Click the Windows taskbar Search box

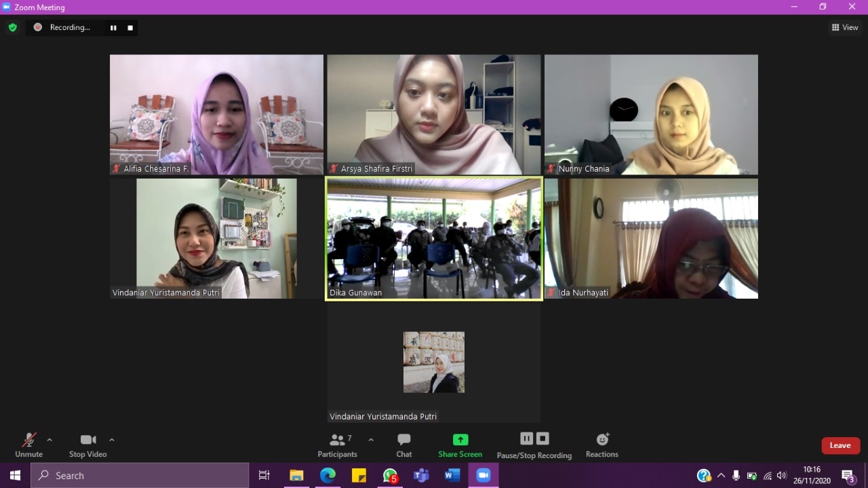pos(140,476)
